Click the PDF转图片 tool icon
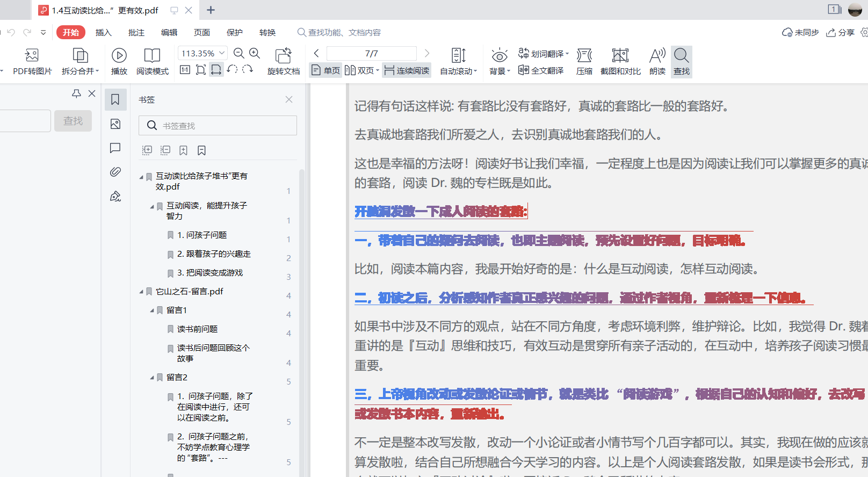This screenshot has width=868, height=477. [32, 55]
